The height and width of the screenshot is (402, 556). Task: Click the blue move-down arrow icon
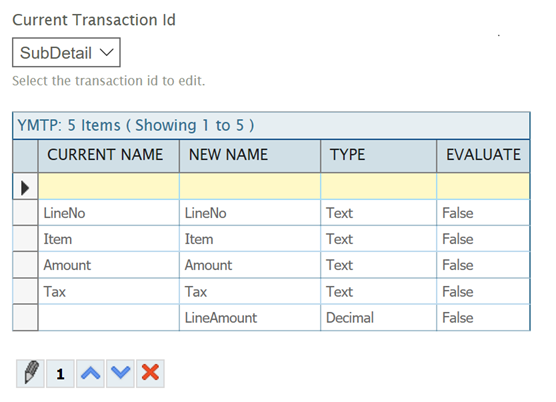point(120,374)
